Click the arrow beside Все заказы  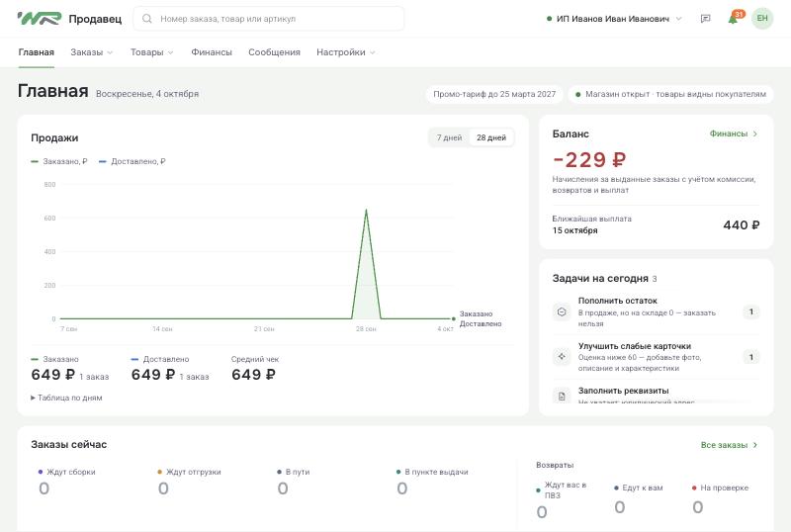click(755, 445)
